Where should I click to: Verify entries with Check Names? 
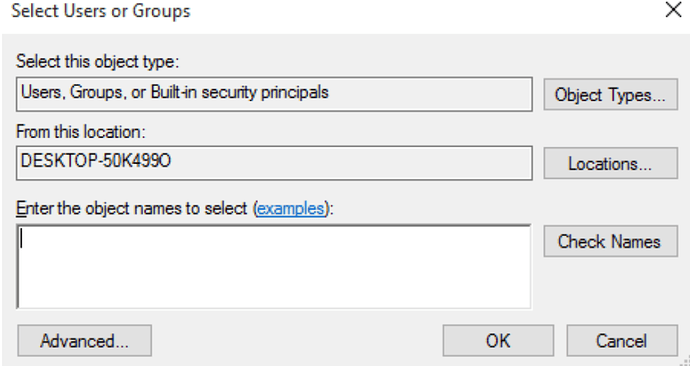(610, 241)
